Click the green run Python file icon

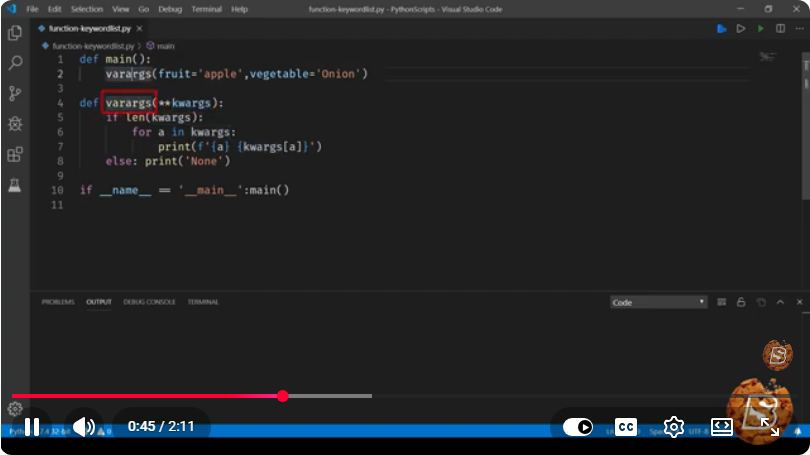[760, 28]
